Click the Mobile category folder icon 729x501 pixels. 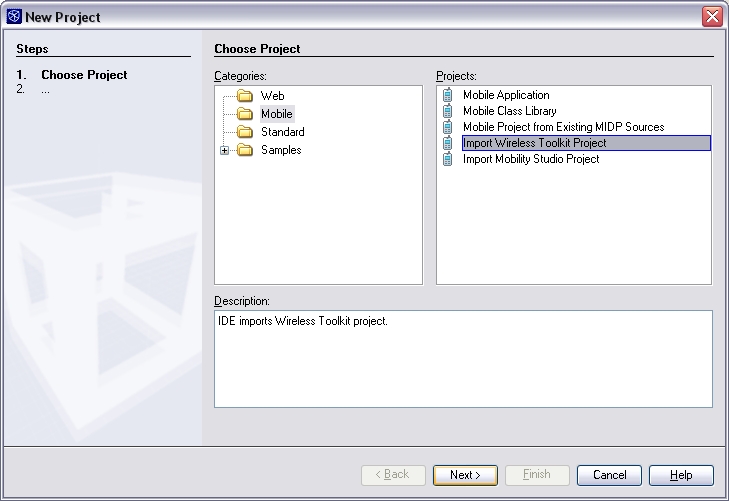[x=244, y=114]
